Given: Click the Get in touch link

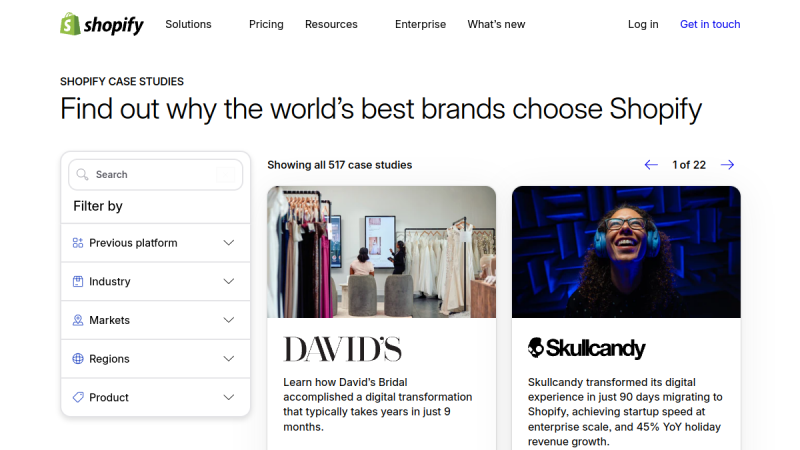Looking at the screenshot, I should pyautogui.click(x=710, y=24).
